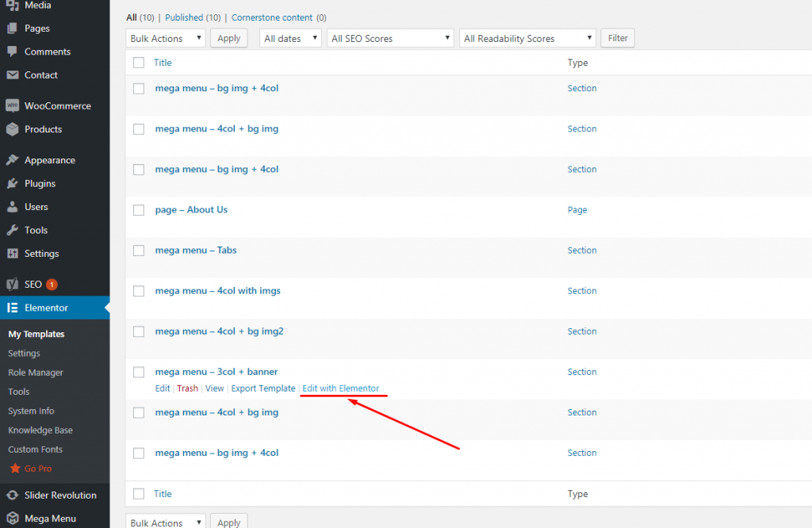Click the Plugins plug icon
The height and width of the screenshot is (528, 812).
click(x=13, y=183)
